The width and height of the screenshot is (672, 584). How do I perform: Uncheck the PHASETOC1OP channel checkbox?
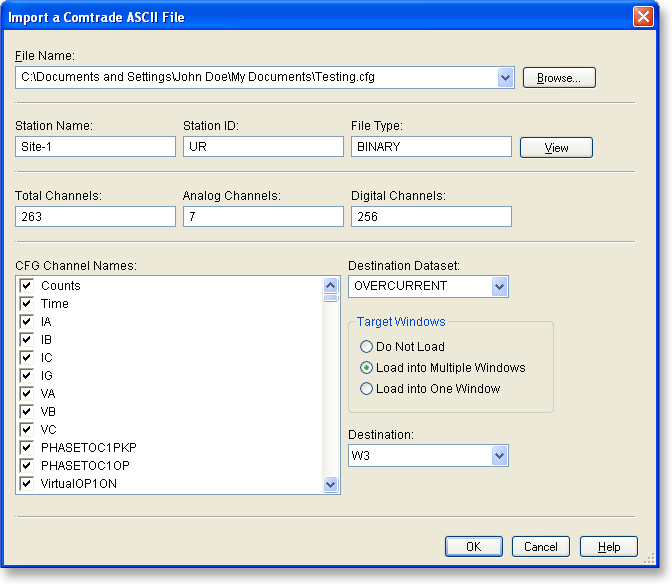pos(26,465)
